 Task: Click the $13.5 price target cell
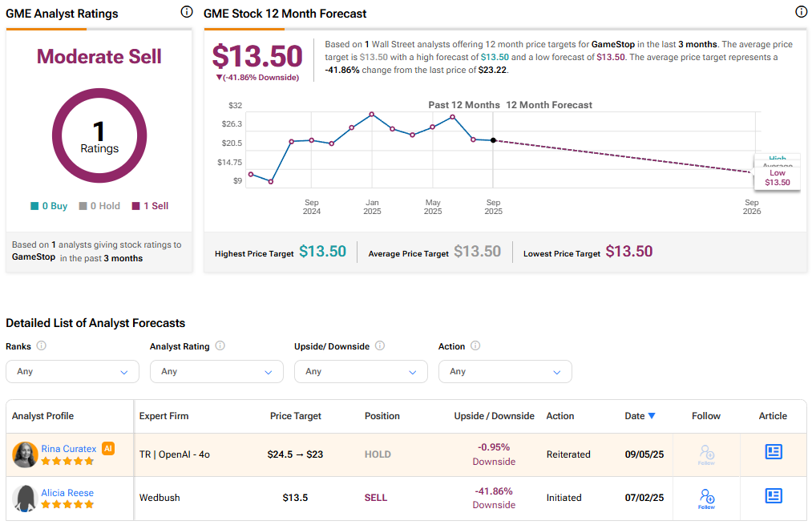coord(295,498)
